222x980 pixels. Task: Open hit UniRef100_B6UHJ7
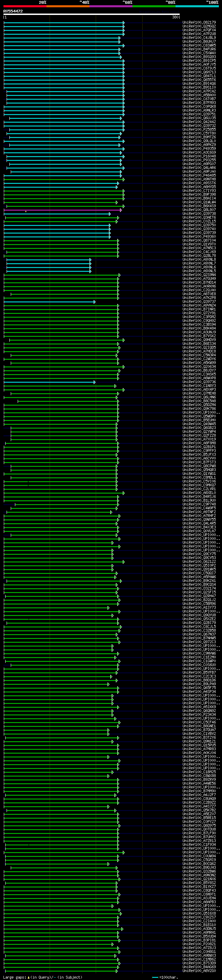(x=199, y=41)
